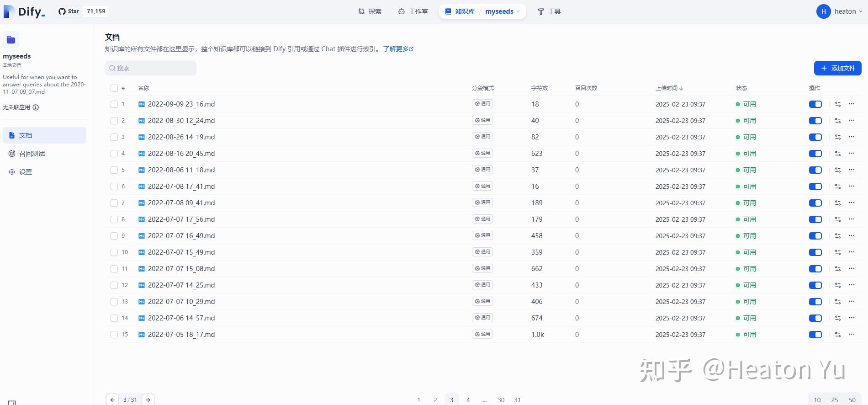The height and width of the screenshot is (405, 868).
Task: Check the box for 2022-08-06 11_18.md
Action: 114,170
